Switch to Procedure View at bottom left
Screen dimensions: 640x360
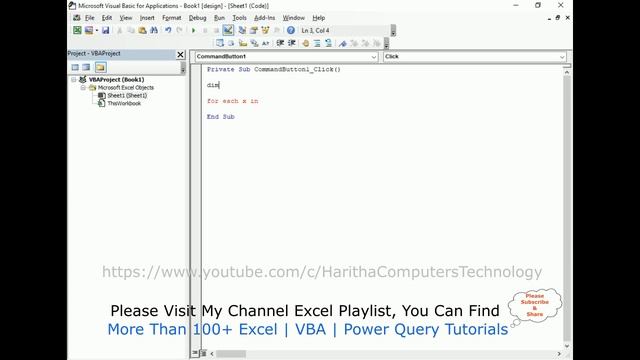[195, 353]
